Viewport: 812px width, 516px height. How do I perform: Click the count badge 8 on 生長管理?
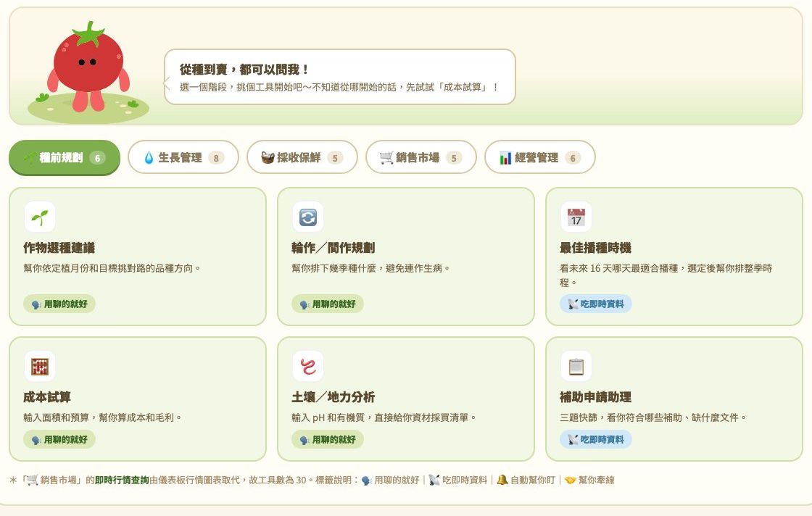[x=216, y=158]
